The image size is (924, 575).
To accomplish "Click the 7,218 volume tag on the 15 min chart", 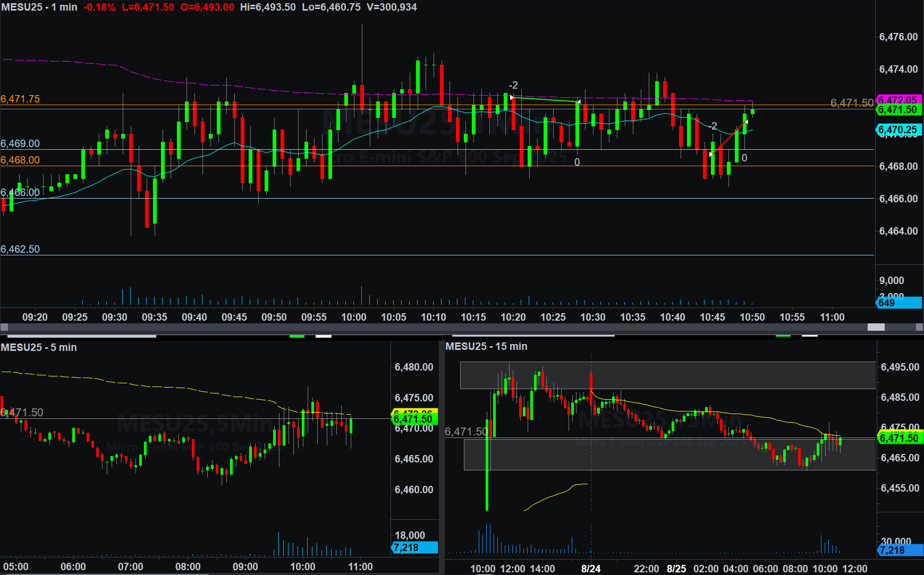I will 900,550.
